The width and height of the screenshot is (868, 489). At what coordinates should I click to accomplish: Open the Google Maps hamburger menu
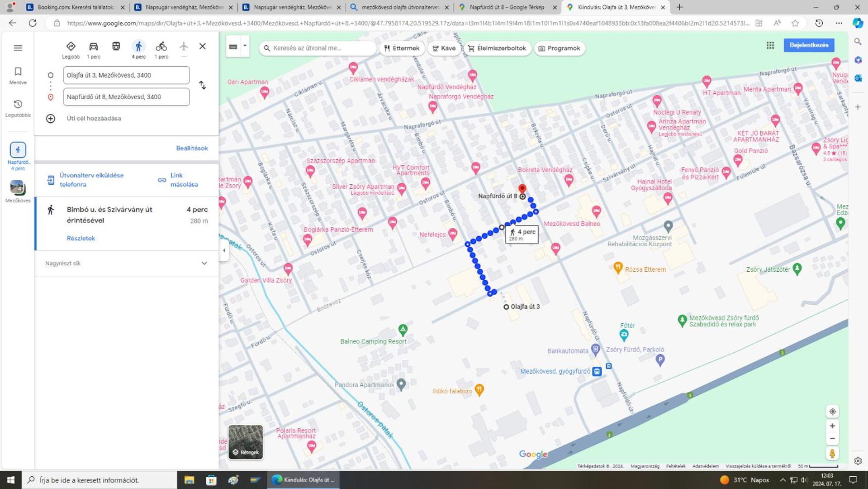18,48
